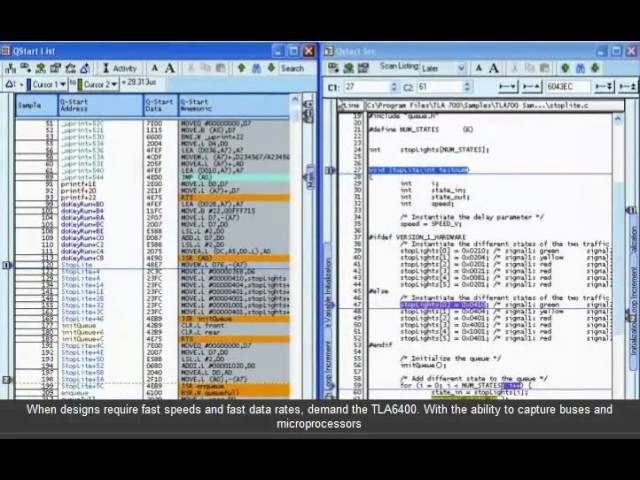This screenshot has width=640, height=480.
Task: Open the Scan Listing dropdown
Action: point(443,68)
